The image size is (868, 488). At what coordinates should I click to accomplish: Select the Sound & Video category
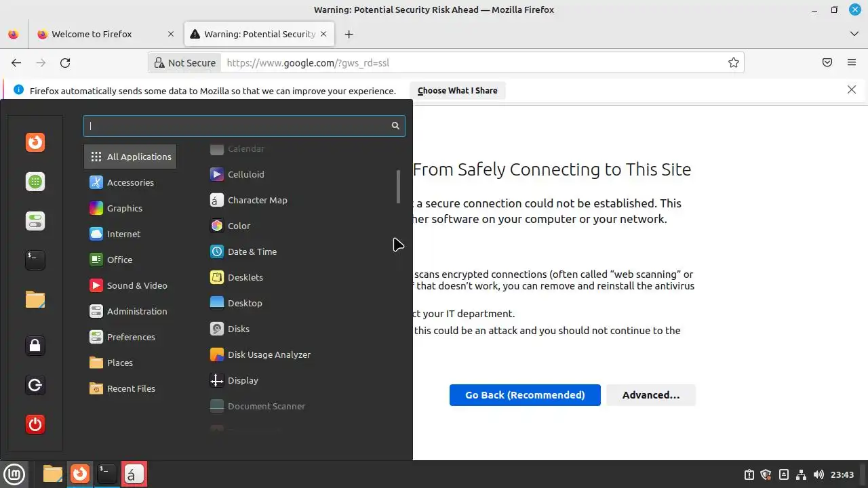click(x=136, y=285)
